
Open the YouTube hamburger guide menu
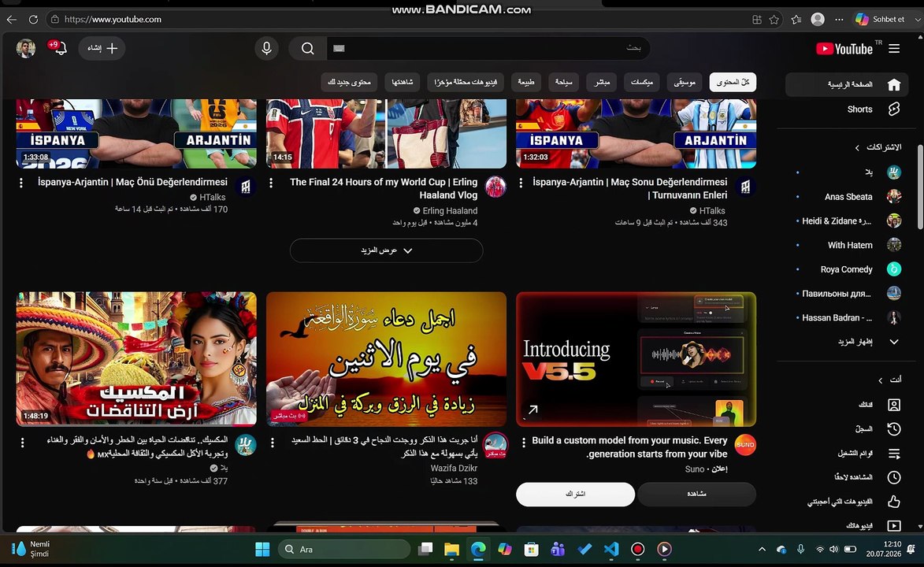coord(894,49)
